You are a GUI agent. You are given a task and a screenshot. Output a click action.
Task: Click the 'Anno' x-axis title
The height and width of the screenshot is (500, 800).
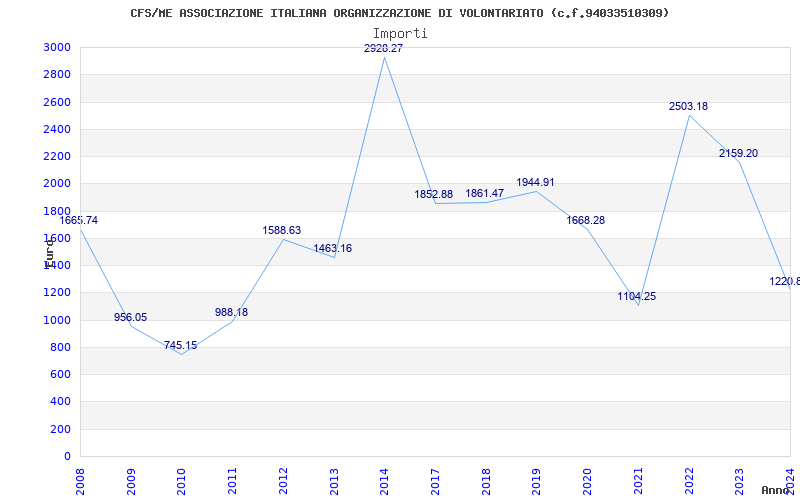[x=776, y=490]
